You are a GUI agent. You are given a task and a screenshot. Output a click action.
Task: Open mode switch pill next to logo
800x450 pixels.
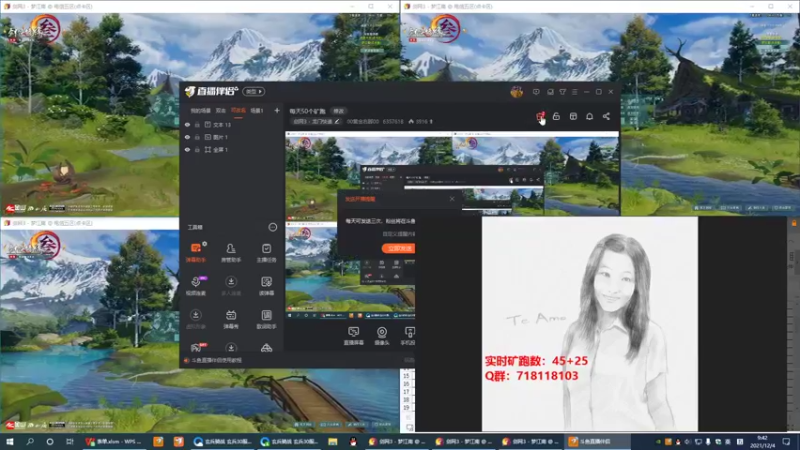[254, 91]
